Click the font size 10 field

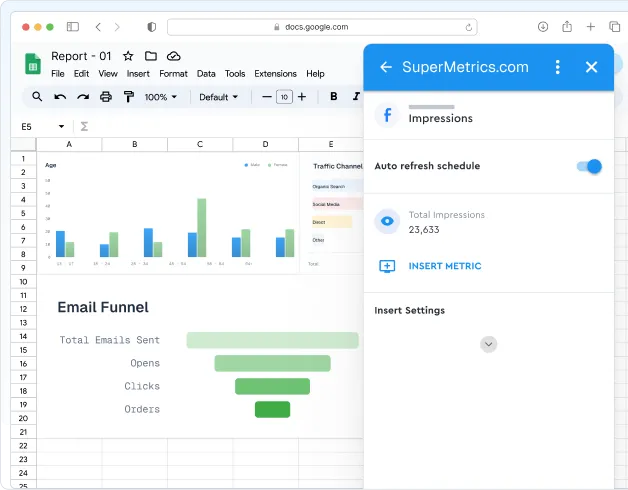point(284,97)
